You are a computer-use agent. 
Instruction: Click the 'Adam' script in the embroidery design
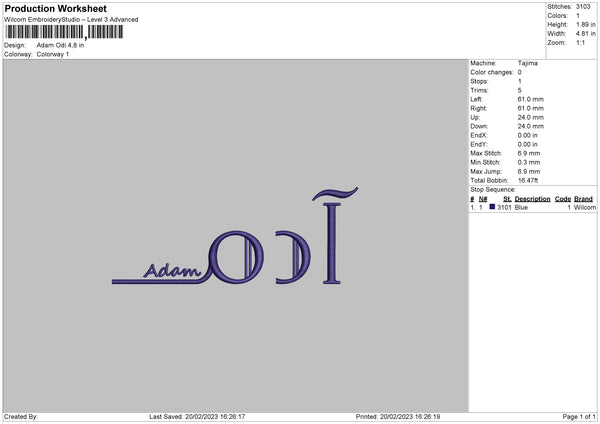(x=172, y=271)
